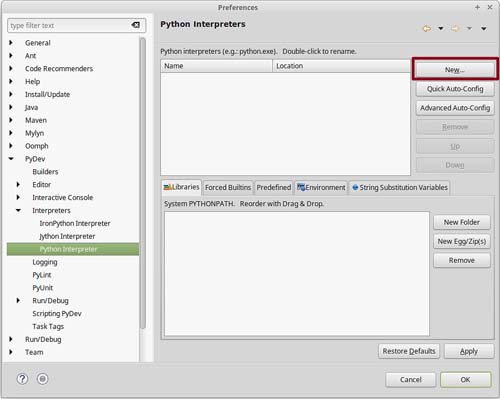Select PyLint preferences item
The image size is (500, 399).
pyautogui.click(x=42, y=275)
